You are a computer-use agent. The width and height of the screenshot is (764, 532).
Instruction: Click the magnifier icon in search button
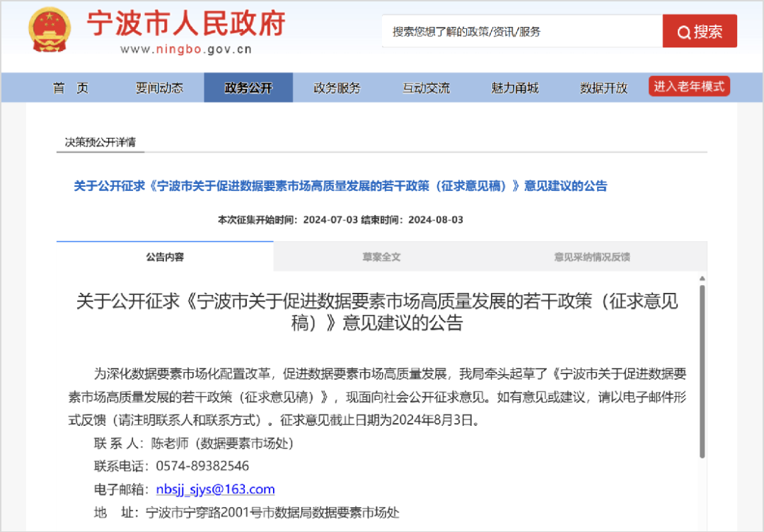pyautogui.click(x=683, y=32)
